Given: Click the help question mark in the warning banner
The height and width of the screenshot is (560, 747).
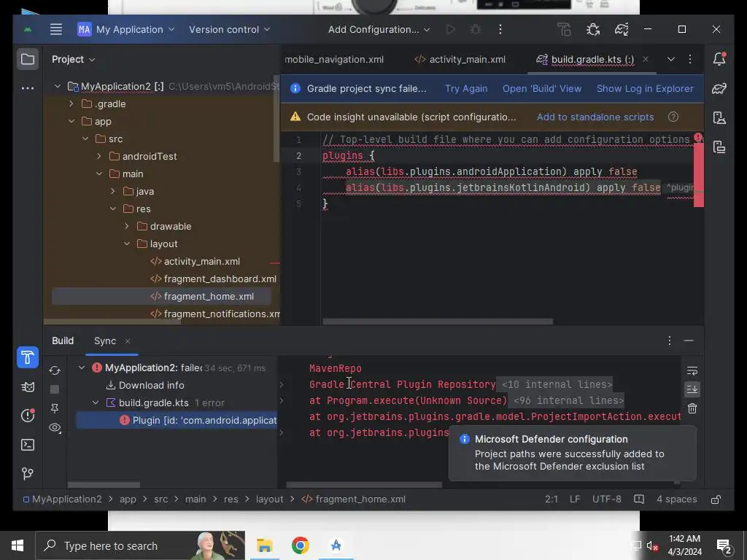Looking at the screenshot, I should pyautogui.click(x=673, y=117).
